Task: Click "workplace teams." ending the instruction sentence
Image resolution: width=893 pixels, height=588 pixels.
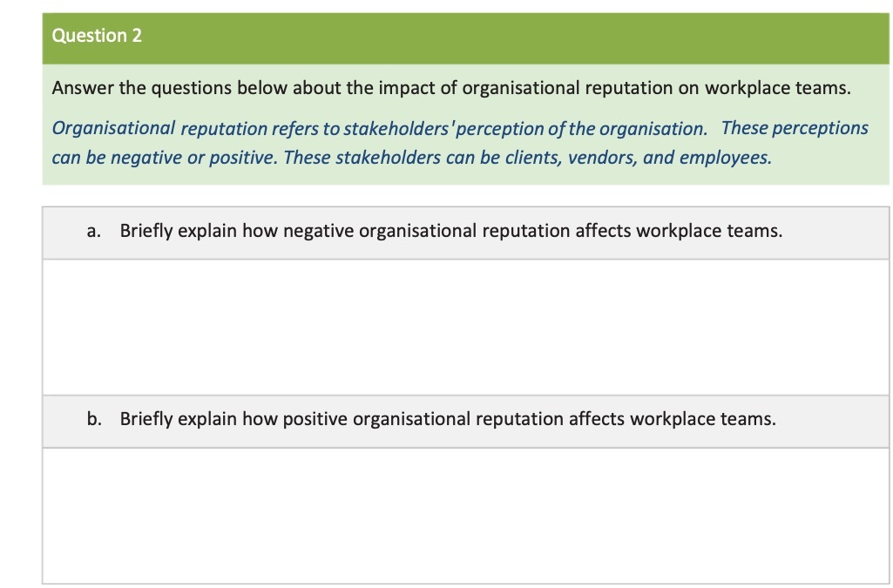Action: click(778, 88)
